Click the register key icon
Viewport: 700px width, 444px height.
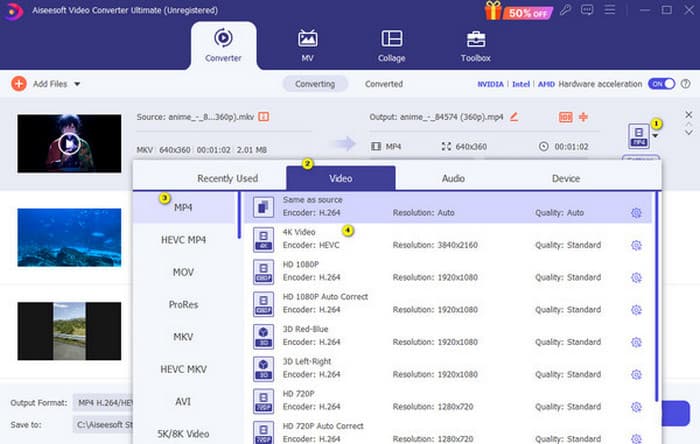(x=566, y=10)
